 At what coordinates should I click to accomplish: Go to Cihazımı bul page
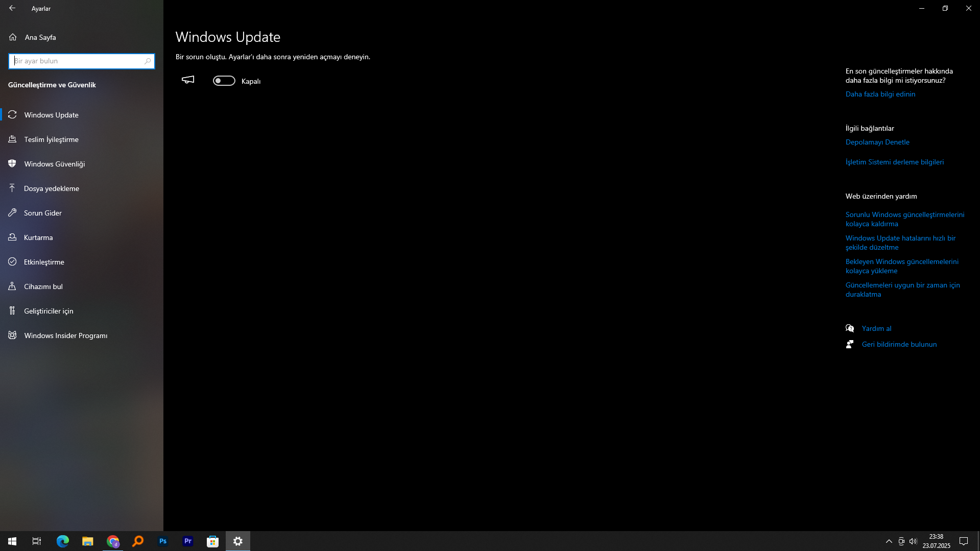pyautogui.click(x=82, y=286)
